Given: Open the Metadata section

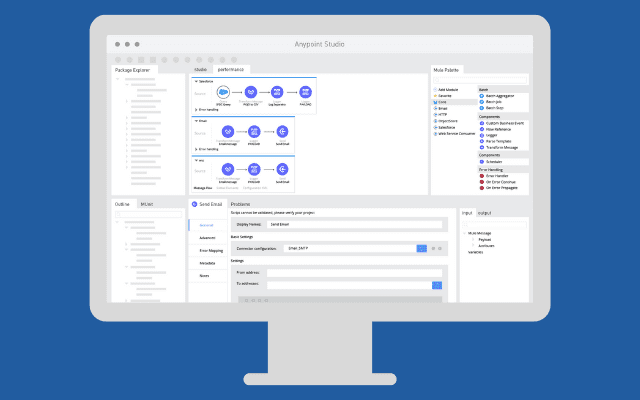Looking at the screenshot, I should tap(207, 263).
